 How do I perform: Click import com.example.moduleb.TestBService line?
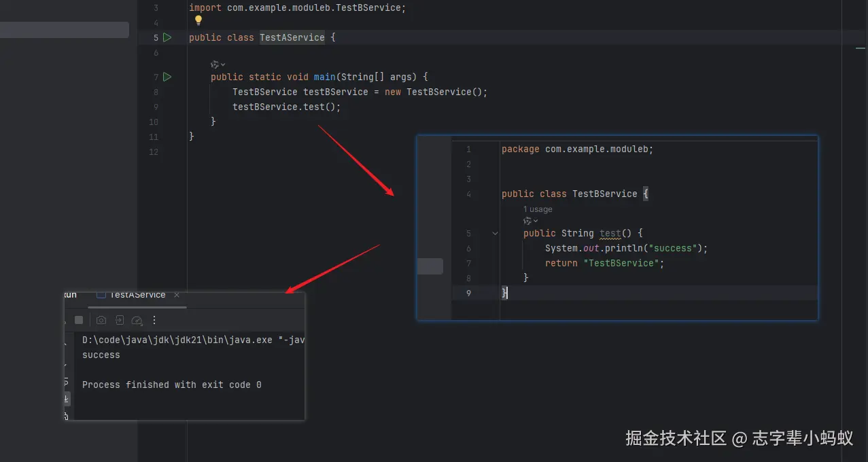298,7
